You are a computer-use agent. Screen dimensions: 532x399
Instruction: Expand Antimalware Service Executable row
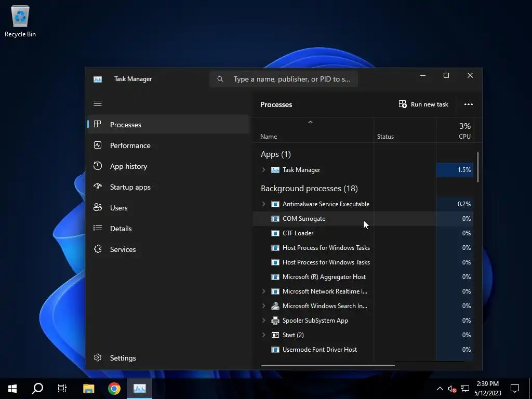coord(263,204)
